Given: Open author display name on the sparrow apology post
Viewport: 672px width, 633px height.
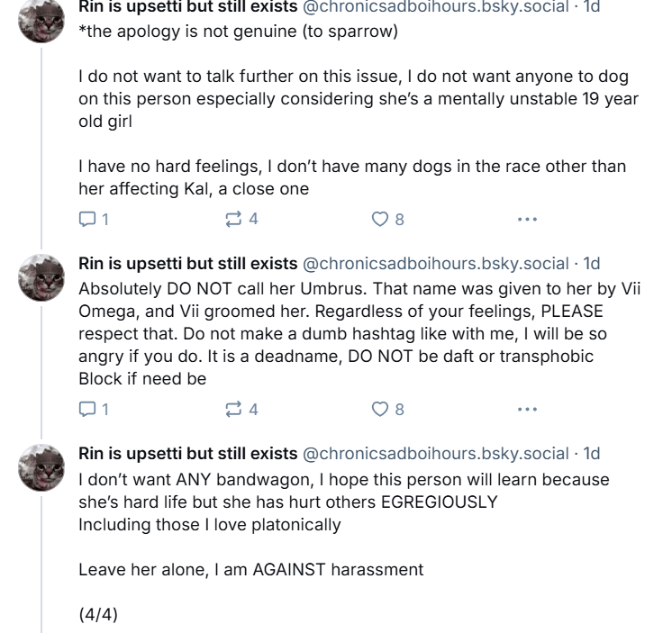Looking at the screenshot, I should coord(187,7).
